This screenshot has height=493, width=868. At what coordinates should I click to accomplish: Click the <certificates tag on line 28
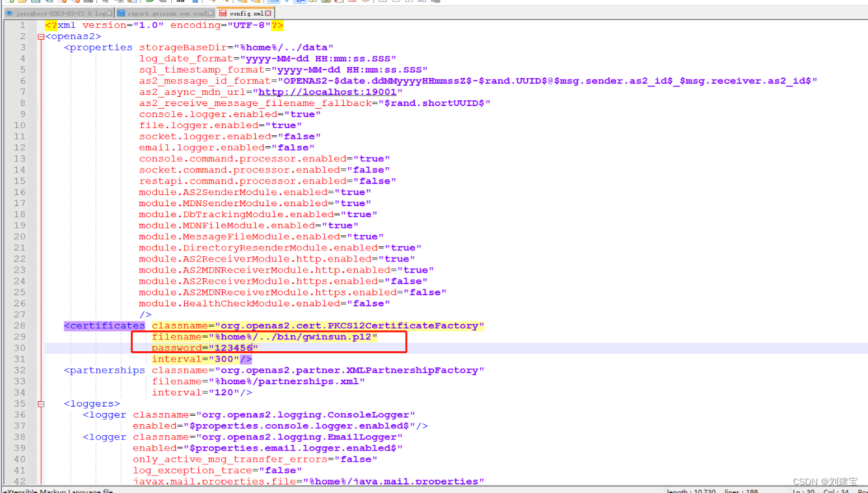(104, 325)
